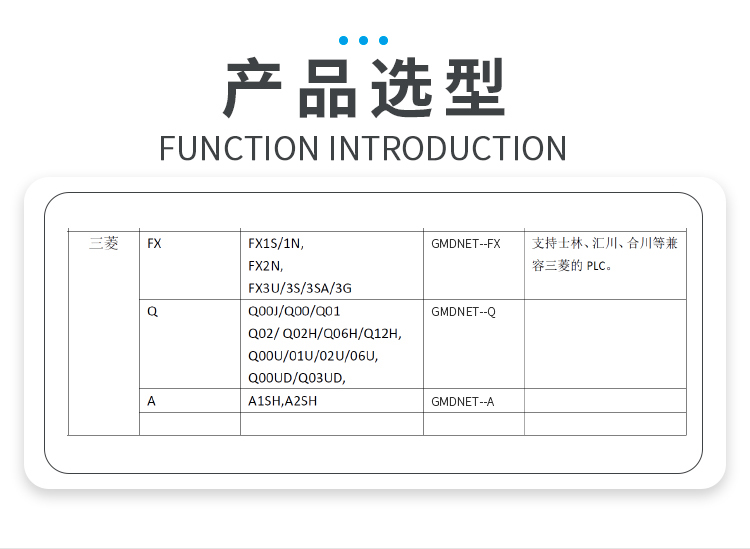Image resolution: width=750 pixels, height=549 pixels.
Task: Click the A1SH,A2SH model text
Action: (x=282, y=401)
